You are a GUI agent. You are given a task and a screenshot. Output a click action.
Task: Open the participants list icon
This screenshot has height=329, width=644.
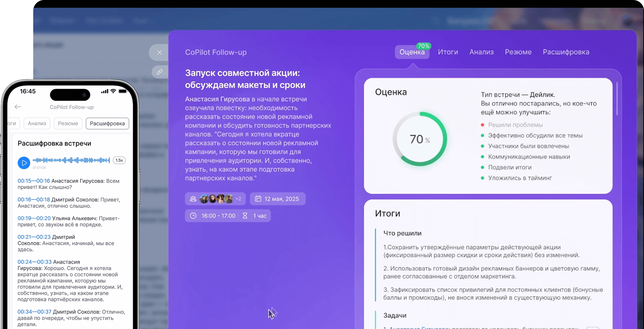click(193, 199)
